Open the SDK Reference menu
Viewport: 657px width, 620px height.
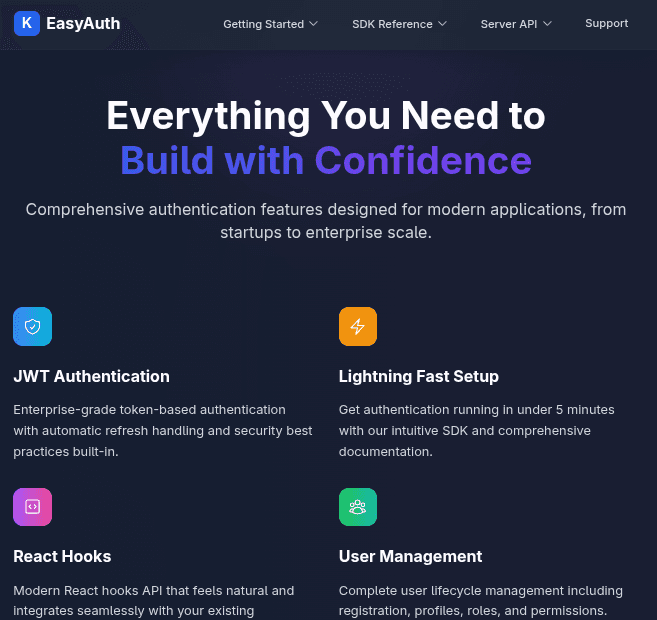(399, 24)
